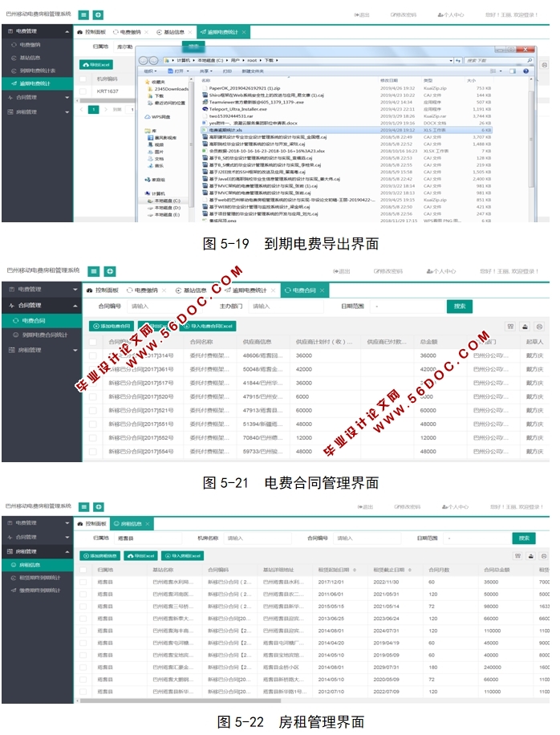Viewport: 560px width, 735px height.
Task: Click 日期范围 field in Figure 5-21
Action: pyautogui.click(x=407, y=306)
